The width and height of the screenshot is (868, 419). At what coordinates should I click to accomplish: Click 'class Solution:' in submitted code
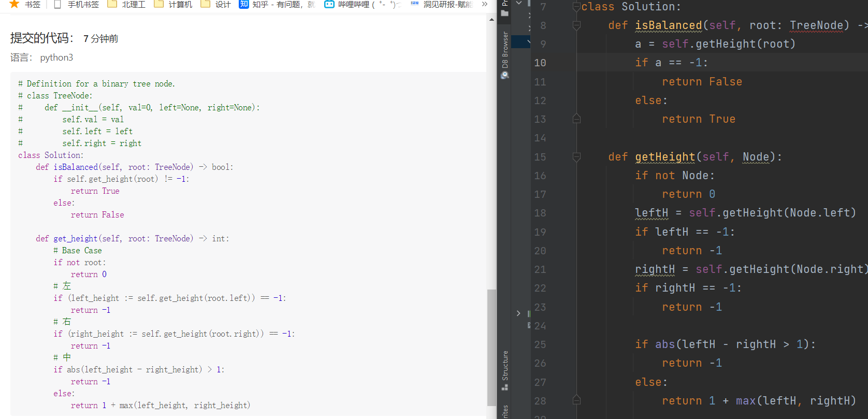[50, 155]
